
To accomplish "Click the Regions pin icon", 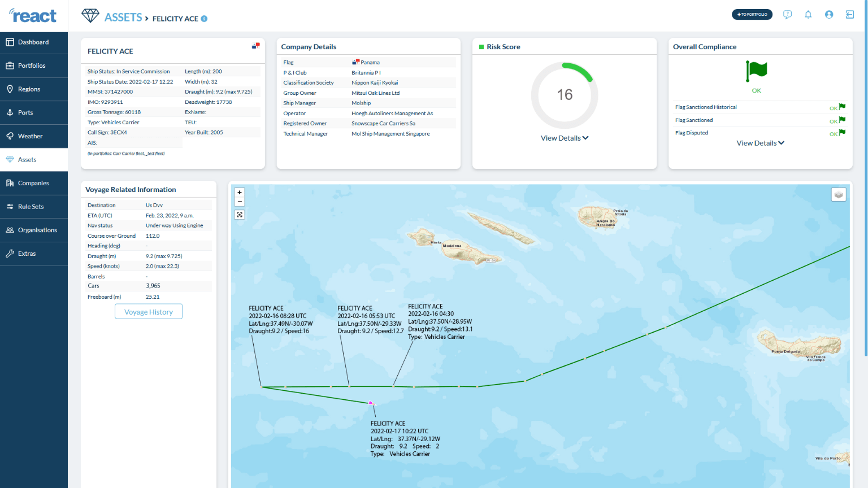I will [x=10, y=89].
